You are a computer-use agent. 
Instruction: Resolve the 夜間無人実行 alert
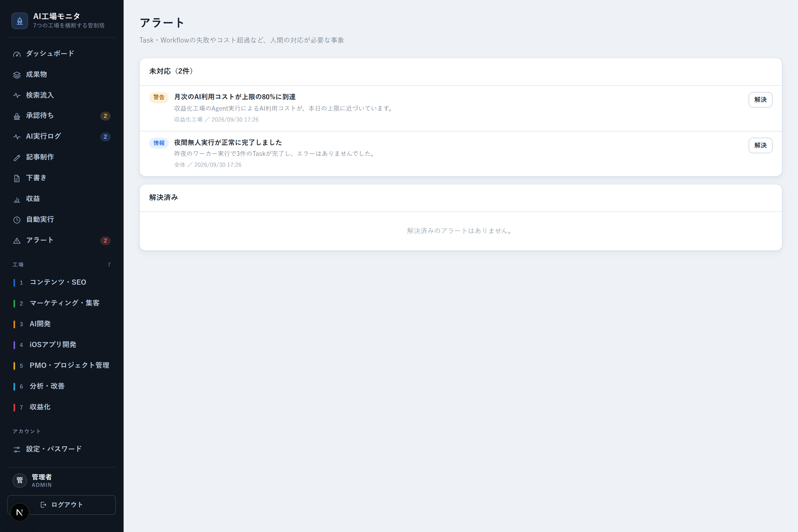point(760,145)
